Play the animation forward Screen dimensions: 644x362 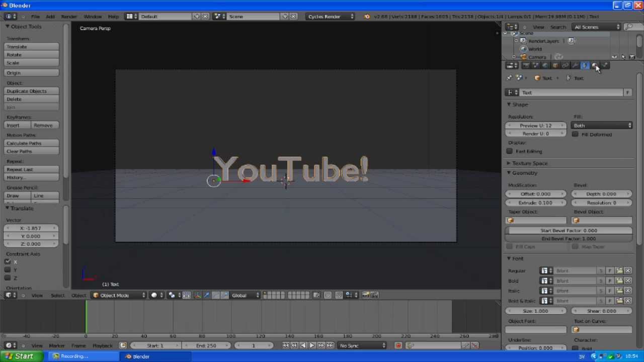pyautogui.click(x=312, y=345)
